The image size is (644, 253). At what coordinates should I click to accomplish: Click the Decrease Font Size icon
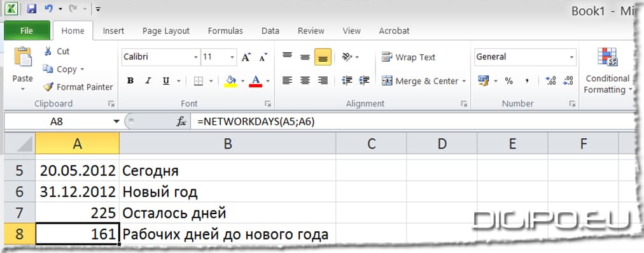(x=263, y=57)
